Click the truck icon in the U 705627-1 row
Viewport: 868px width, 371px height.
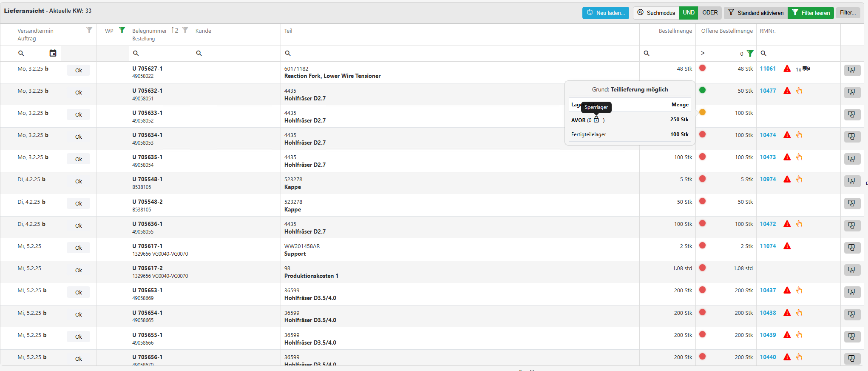[x=806, y=68]
